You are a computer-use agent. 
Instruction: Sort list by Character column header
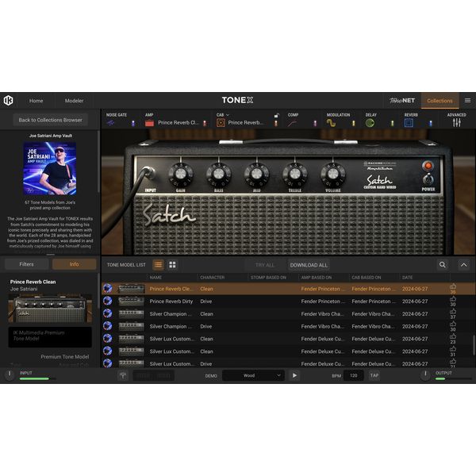click(x=213, y=278)
